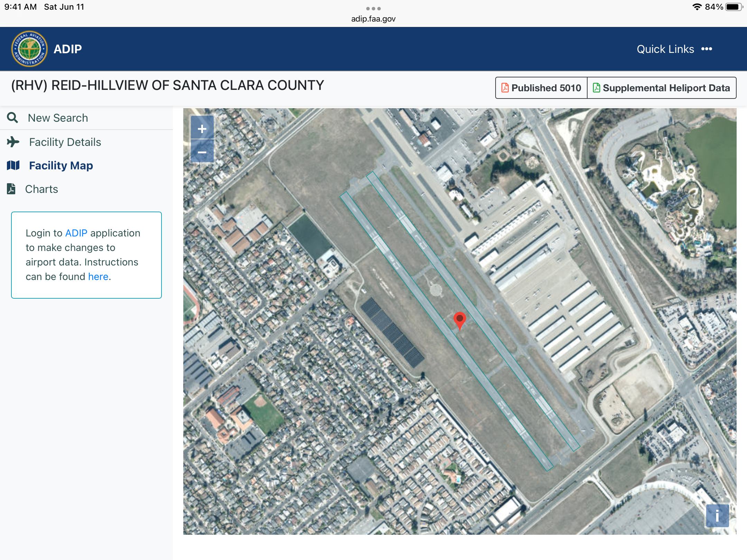747x560 pixels.
Task: Click the airplane Facility Details icon
Action: (x=13, y=142)
